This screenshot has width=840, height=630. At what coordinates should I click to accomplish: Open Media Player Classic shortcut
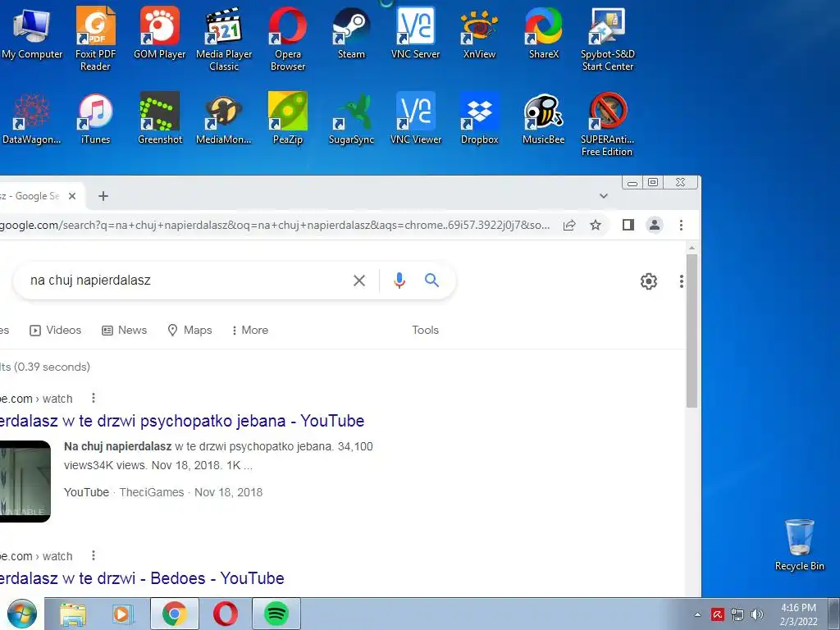pos(224,39)
